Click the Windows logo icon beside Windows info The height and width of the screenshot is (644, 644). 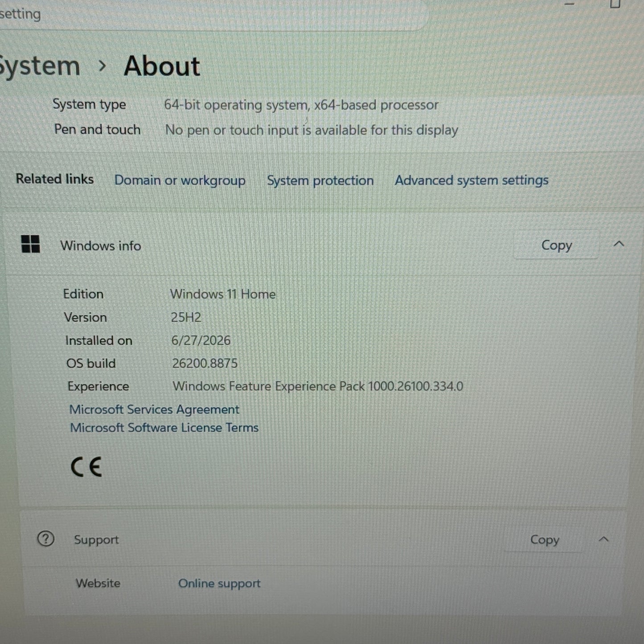pos(31,244)
